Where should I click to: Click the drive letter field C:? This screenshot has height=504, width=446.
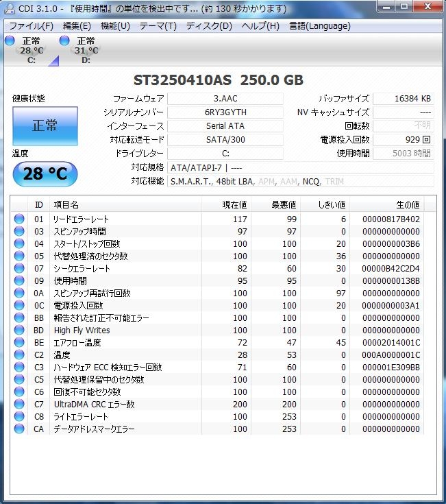click(225, 154)
